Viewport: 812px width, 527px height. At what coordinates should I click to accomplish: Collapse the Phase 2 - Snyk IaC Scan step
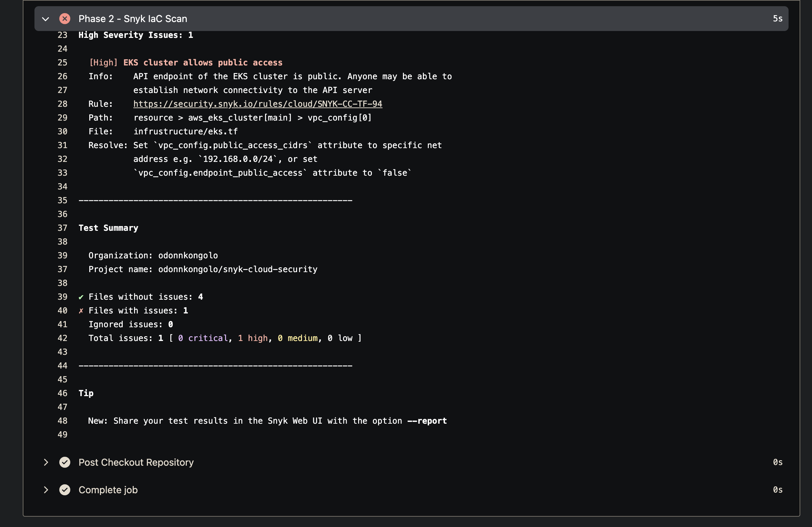(x=45, y=19)
